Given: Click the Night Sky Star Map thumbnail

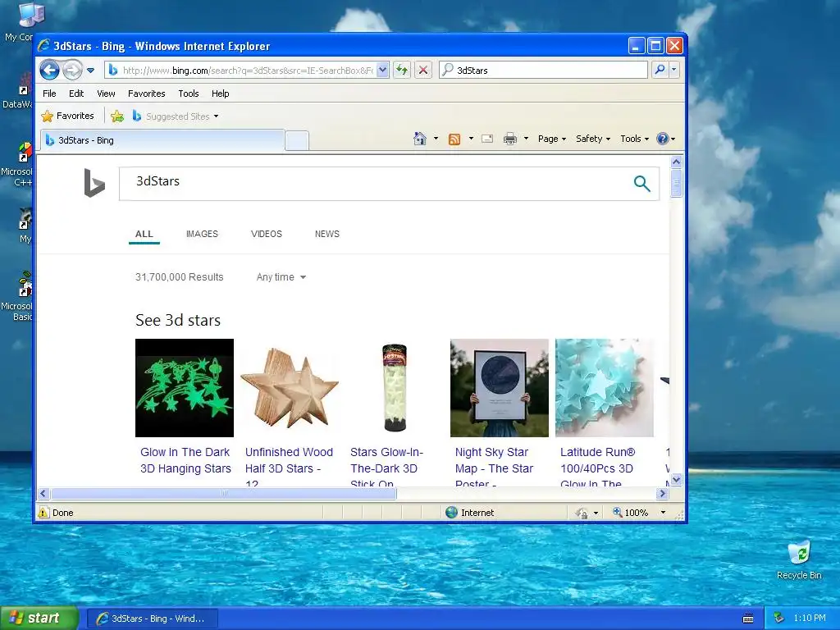Looking at the screenshot, I should coord(500,388).
